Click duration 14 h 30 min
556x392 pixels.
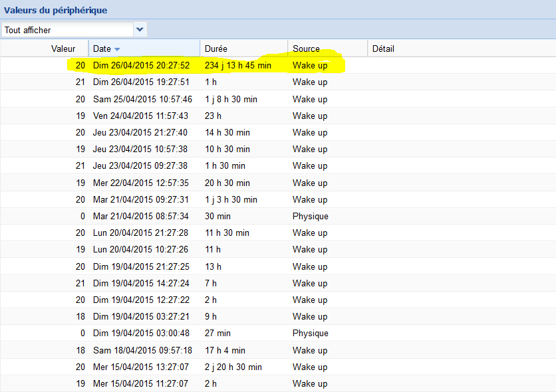click(227, 132)
